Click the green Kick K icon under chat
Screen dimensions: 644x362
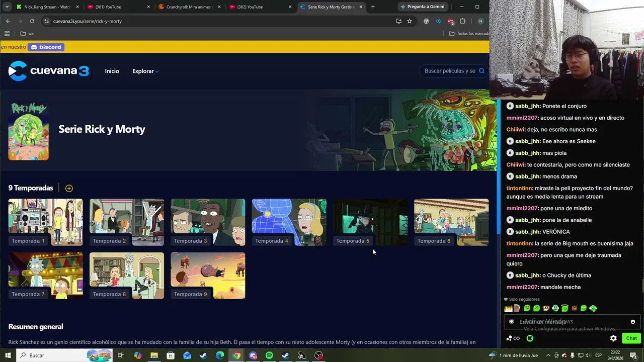530,338
